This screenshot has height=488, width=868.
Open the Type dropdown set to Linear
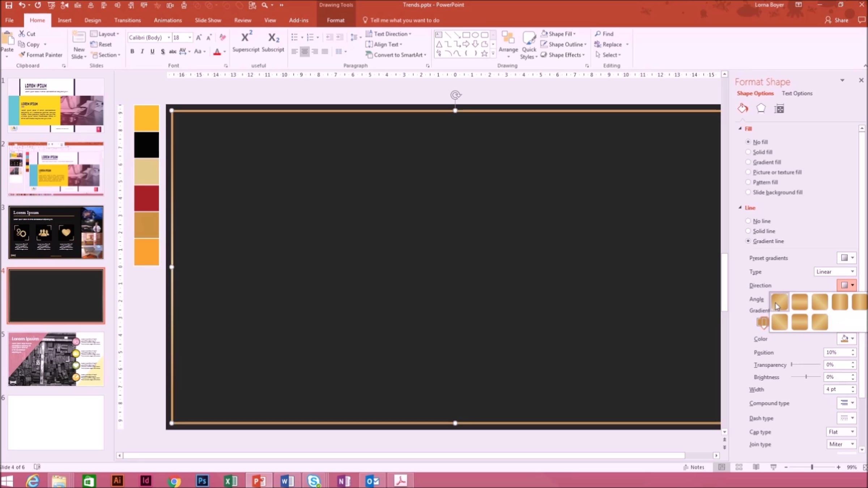point(835,271)
